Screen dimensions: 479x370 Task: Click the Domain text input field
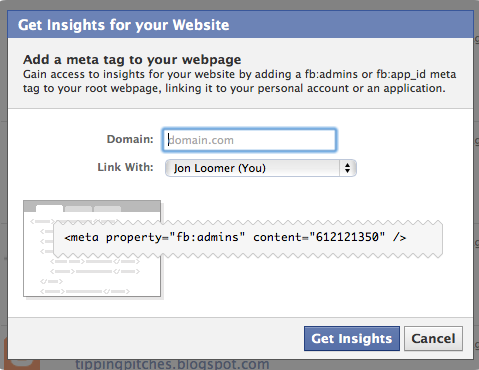click(249, 140)
